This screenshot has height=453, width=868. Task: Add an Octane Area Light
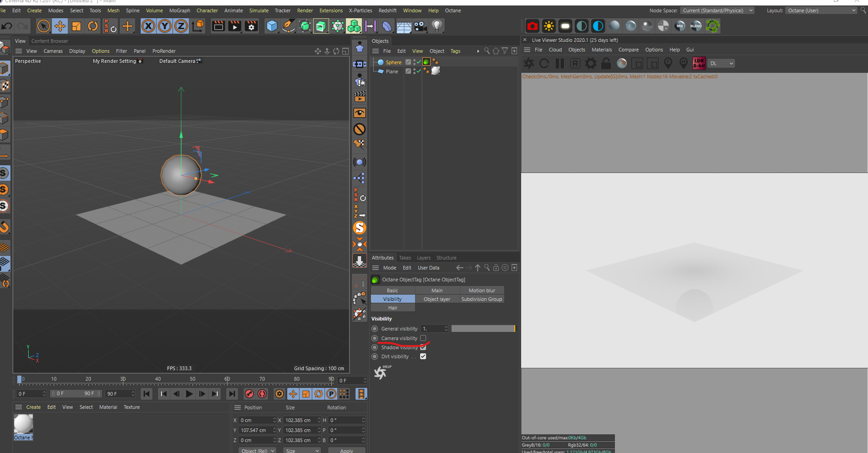[x=565, y=26]
